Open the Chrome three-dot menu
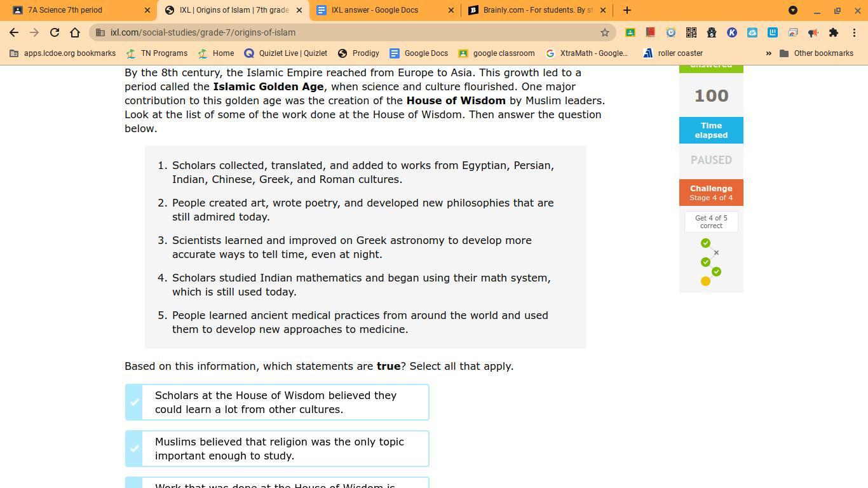Image resolution: width=868 pixels, height=488 pixels. coord(855,32)
